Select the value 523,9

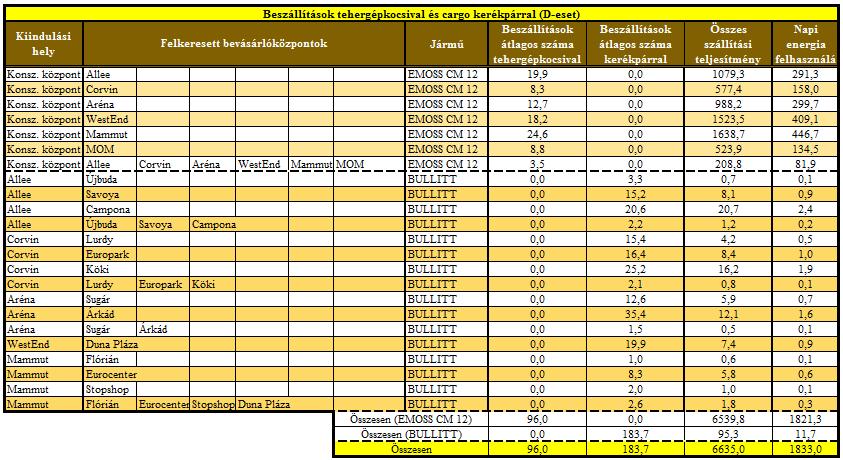728,149
